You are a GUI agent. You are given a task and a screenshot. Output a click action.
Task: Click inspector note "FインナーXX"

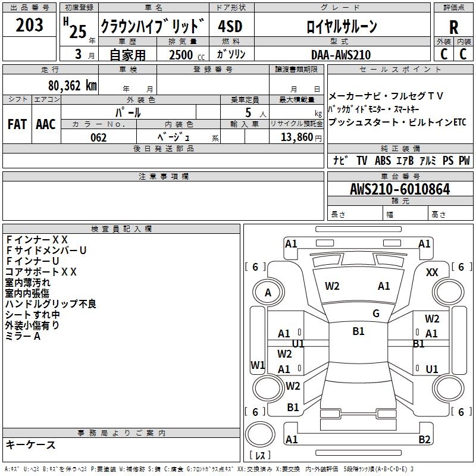point(36,240)
